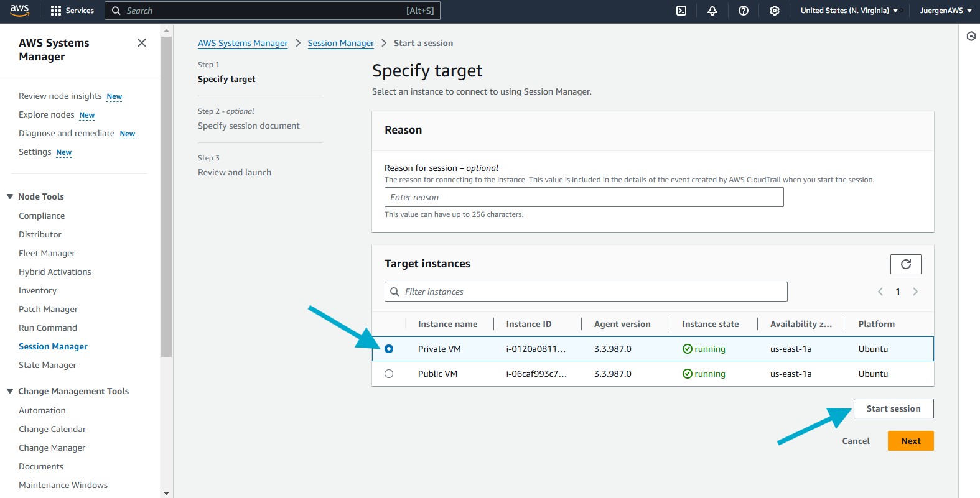The image size is (980, 498).
Task: Click the Session Manager breadcrumb link
Action: (340, 43)
